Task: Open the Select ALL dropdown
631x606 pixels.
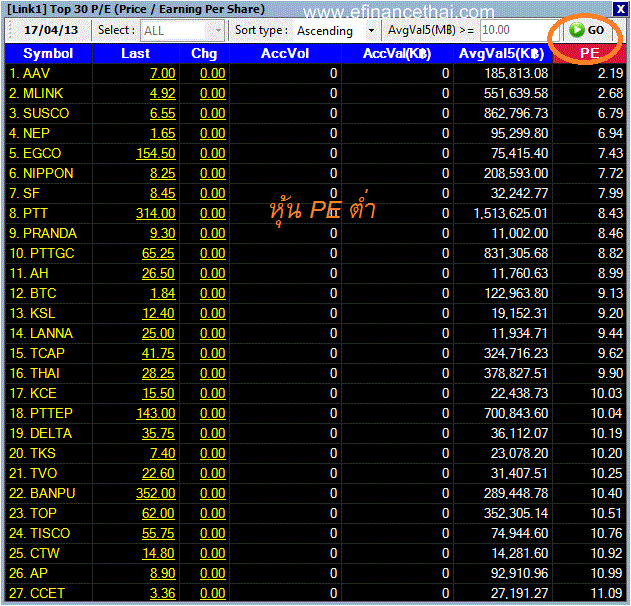Action: tap(182, 31)
